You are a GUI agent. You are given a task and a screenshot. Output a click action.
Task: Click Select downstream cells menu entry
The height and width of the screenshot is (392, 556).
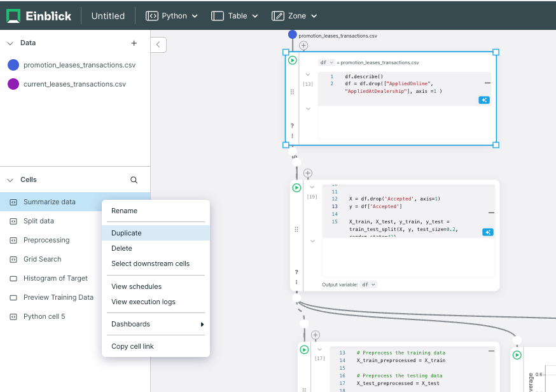(x=156, y=263)
